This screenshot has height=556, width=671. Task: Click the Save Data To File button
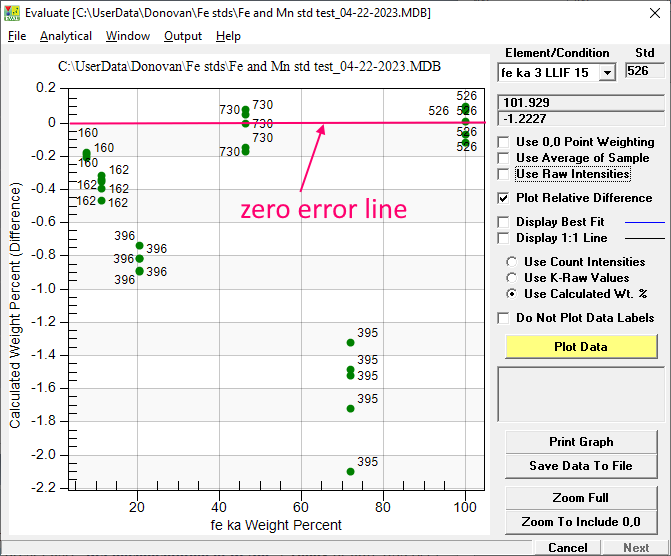[581, 466]
